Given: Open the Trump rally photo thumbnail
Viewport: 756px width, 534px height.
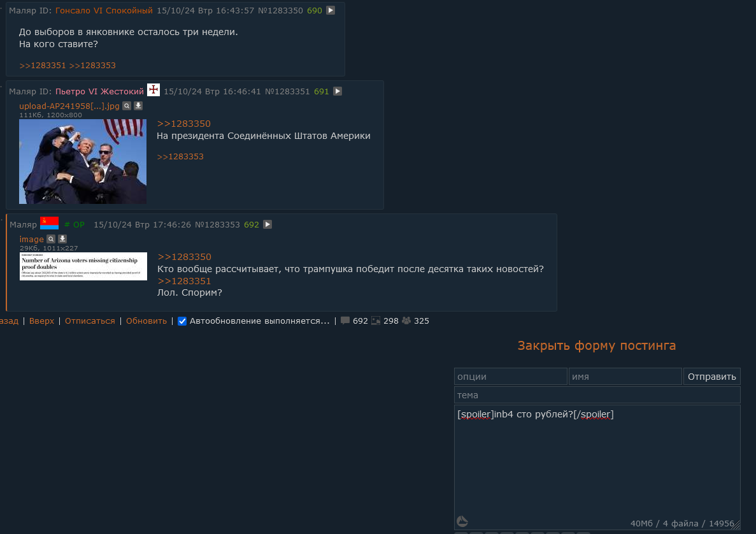Looking at the screenshot, I should (x=82, y=161).
